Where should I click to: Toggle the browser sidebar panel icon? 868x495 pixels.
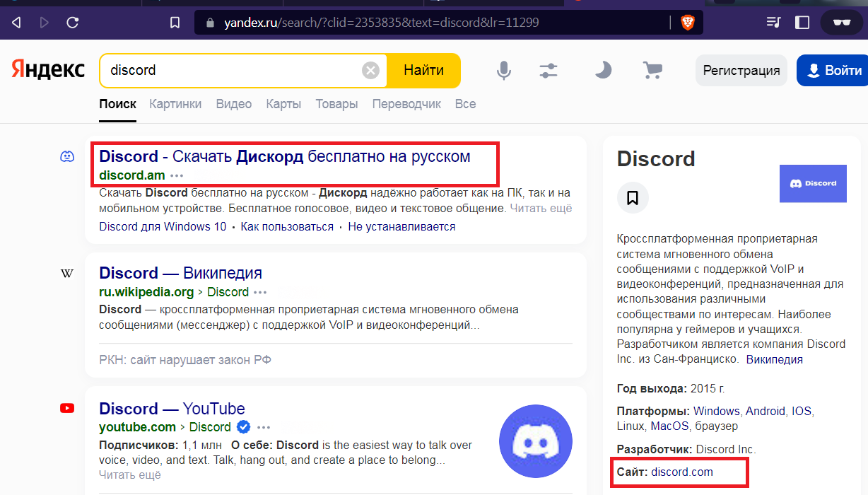pos(802,23)
